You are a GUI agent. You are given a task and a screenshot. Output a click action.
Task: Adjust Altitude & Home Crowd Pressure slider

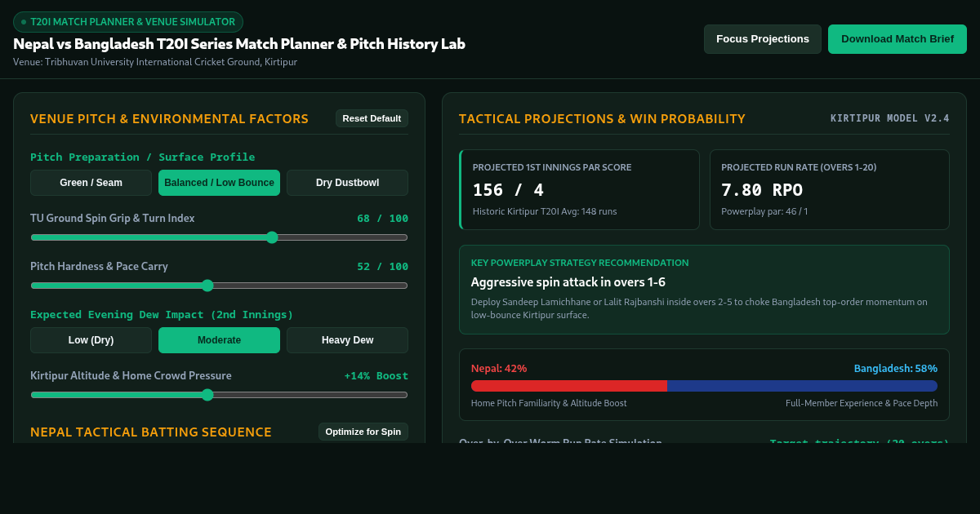pos(219,395)
